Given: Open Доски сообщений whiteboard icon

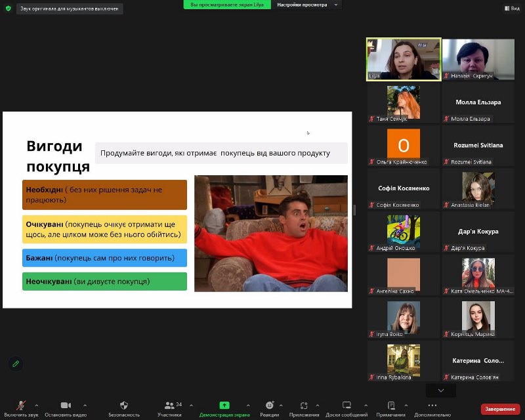Looking at the screenshot, I should point(346,406).
